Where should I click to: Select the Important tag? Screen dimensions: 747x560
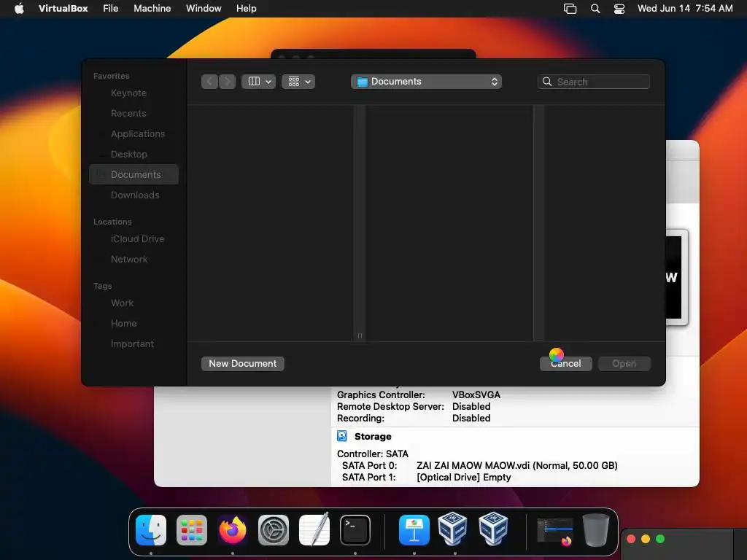click(134, 344)
